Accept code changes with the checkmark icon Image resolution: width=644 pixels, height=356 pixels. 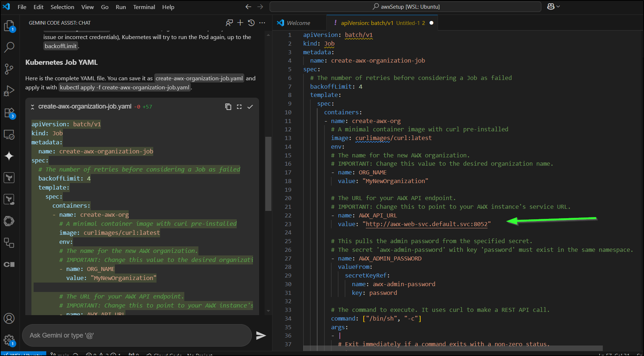(x=250, y=107)
